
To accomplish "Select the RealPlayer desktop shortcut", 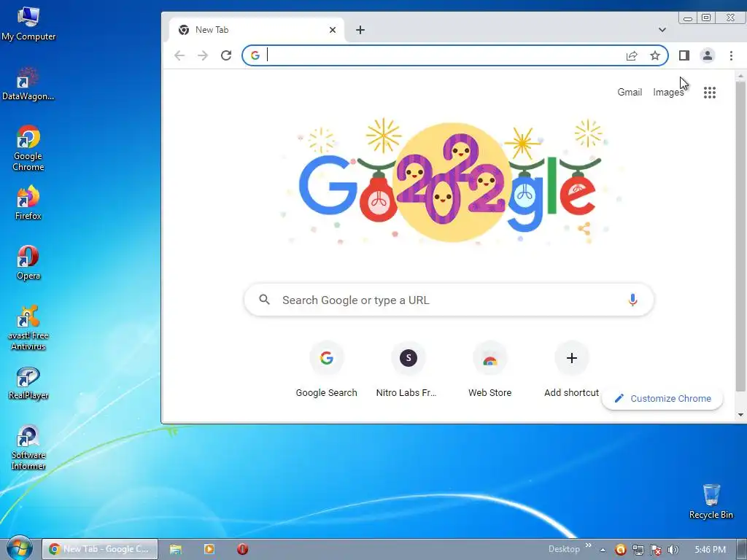I will pyautogui.click(x=28, y=383).
